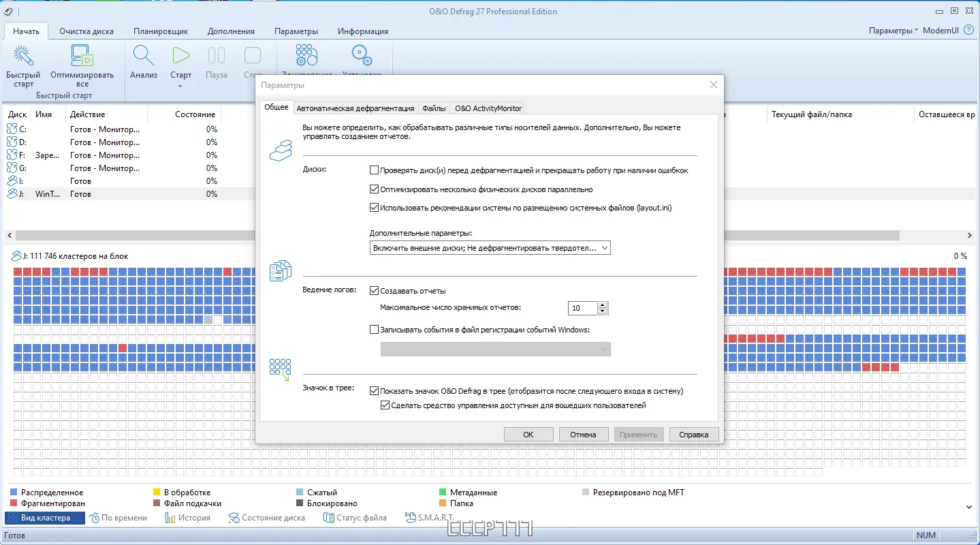Image resolution: width=980 pixels, height=545 pixels.
Task: Select the G: drive icon in the list
Action: tap(13, 168)
